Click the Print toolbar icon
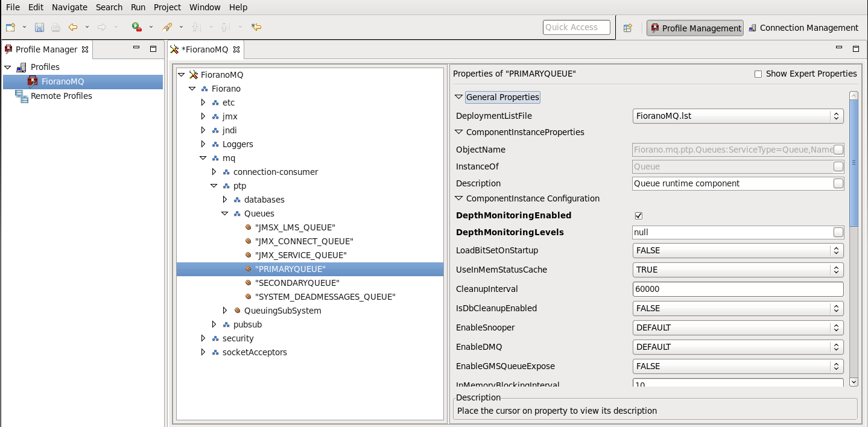868x427 pixels. pos(55,27)
